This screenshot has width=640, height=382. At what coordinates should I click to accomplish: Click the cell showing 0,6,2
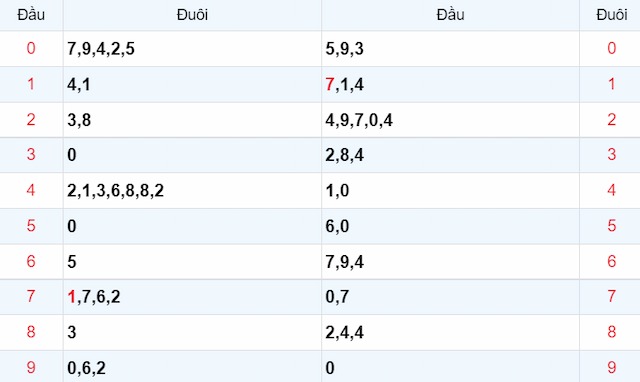(192, 367)
